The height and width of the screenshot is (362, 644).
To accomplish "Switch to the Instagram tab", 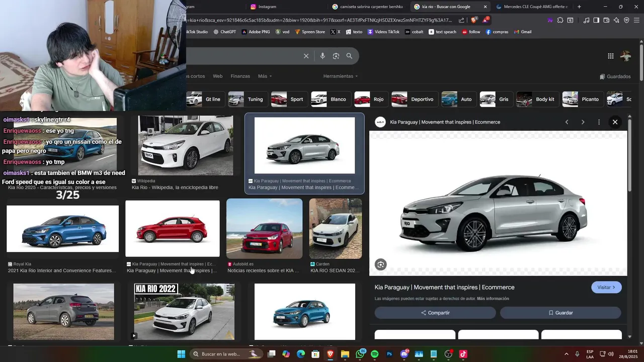I will [287, 7].
